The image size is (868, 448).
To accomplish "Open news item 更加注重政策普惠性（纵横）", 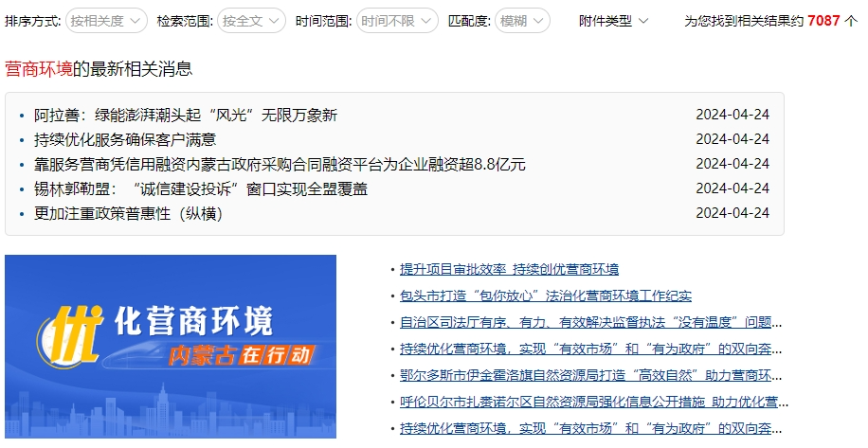I will coord(128,213).
